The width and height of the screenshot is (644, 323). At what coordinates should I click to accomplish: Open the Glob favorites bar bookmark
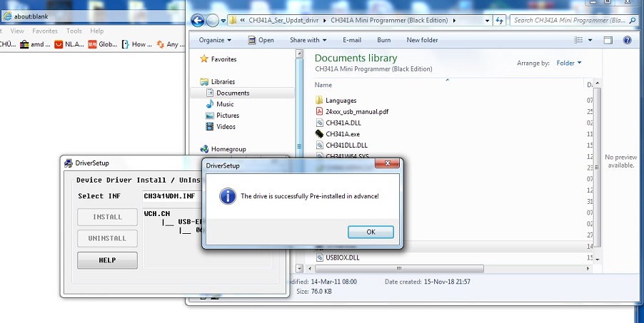(x=103, y=44)
